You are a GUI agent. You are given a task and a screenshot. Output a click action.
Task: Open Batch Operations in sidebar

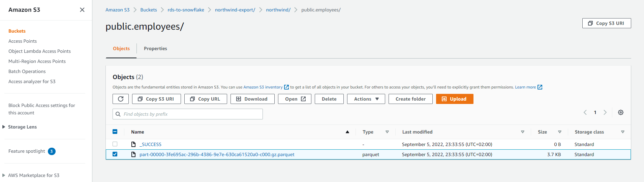click(x=27, y=71)
